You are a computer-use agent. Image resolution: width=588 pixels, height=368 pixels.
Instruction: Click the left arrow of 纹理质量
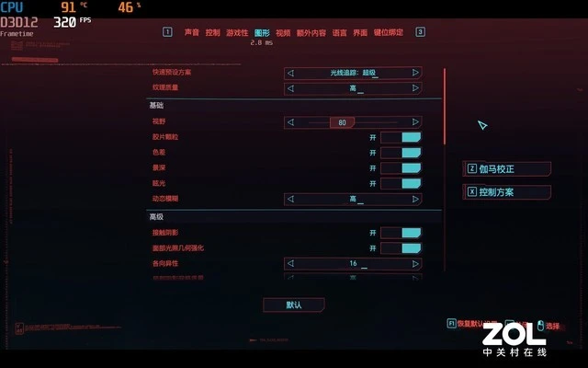(290, 88)
